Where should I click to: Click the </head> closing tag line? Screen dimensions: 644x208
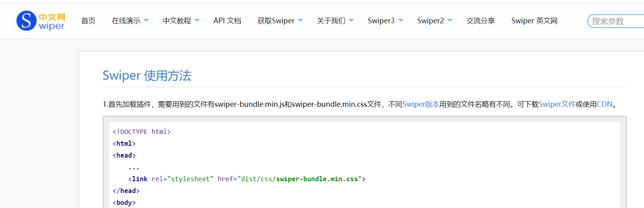[126, 191]
